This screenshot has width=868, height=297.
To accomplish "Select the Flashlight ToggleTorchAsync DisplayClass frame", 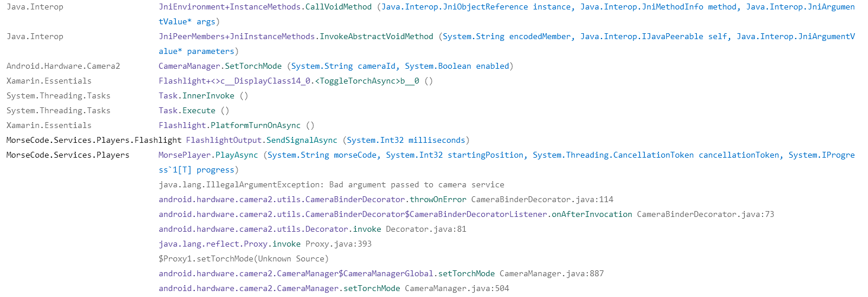I will [295, 81].
